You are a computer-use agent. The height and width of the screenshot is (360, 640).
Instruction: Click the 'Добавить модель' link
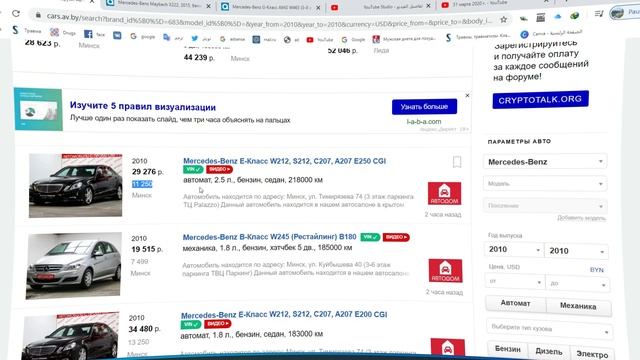pyautogui.click(x=581, y=218)
